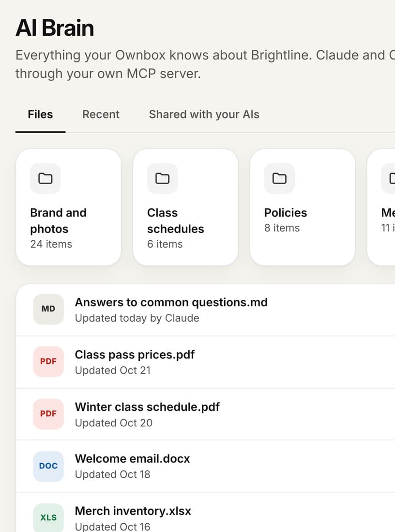Image resolution: width=395 pixels, height=532 pixels.
Task: Click the 24 items count label
Action: tap(51, 244)
